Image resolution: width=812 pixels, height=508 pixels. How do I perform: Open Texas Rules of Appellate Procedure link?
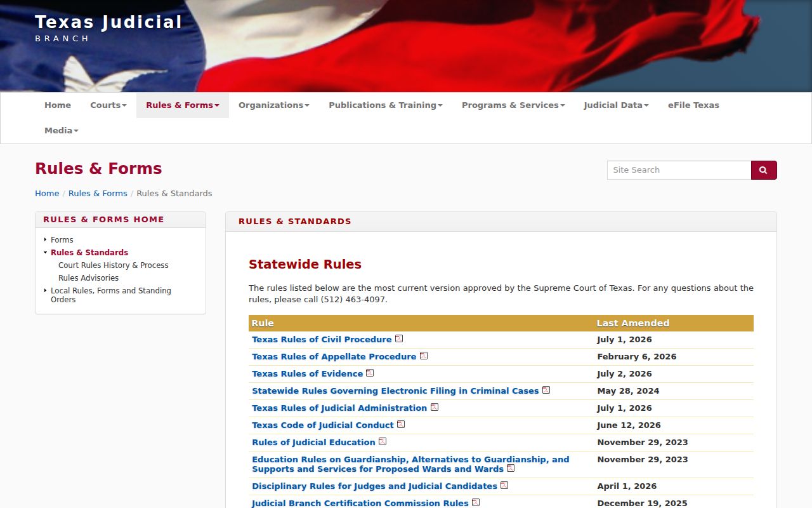click(334, 356)
